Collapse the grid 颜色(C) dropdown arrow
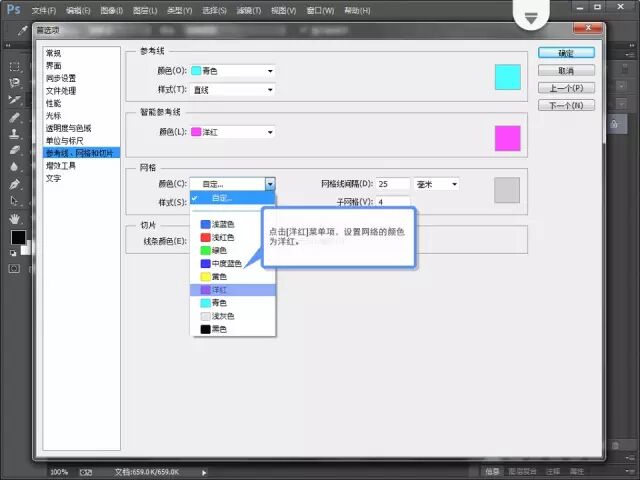Image resolution: width=640 pixels, height=480 pixels. click(270, 184)
